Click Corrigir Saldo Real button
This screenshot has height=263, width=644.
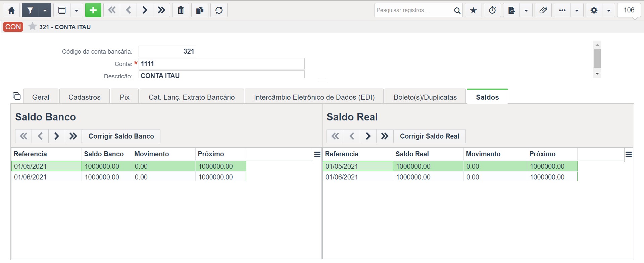430,136
